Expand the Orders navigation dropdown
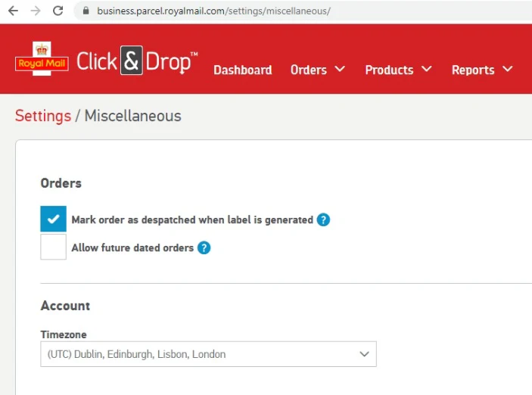 click(317, 70)
